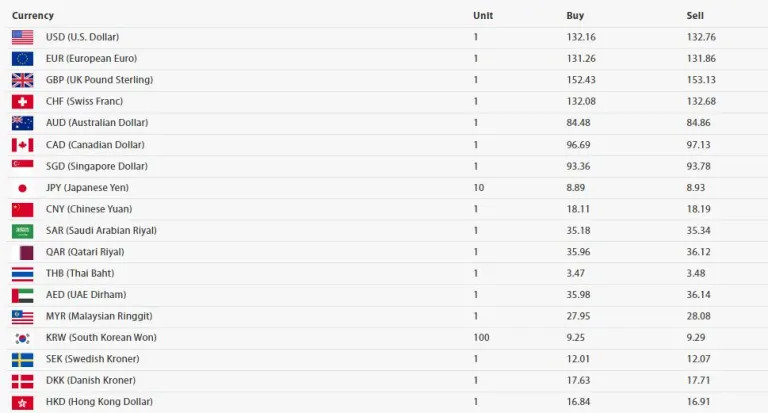The height and width of the screenshot is (413, 768).
Task: Click the Swedish flag icon
Action: click(23, 360)
